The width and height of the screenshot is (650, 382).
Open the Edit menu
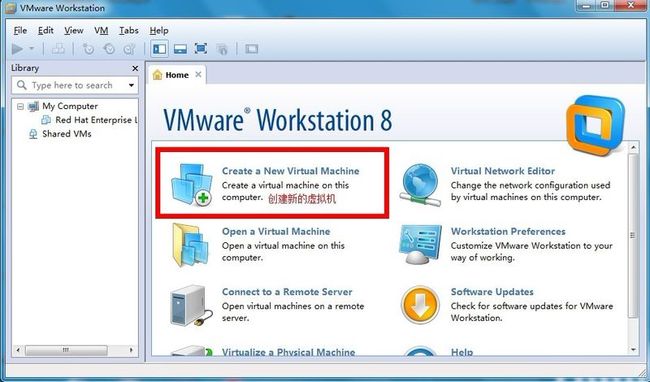tap(46, 31)
